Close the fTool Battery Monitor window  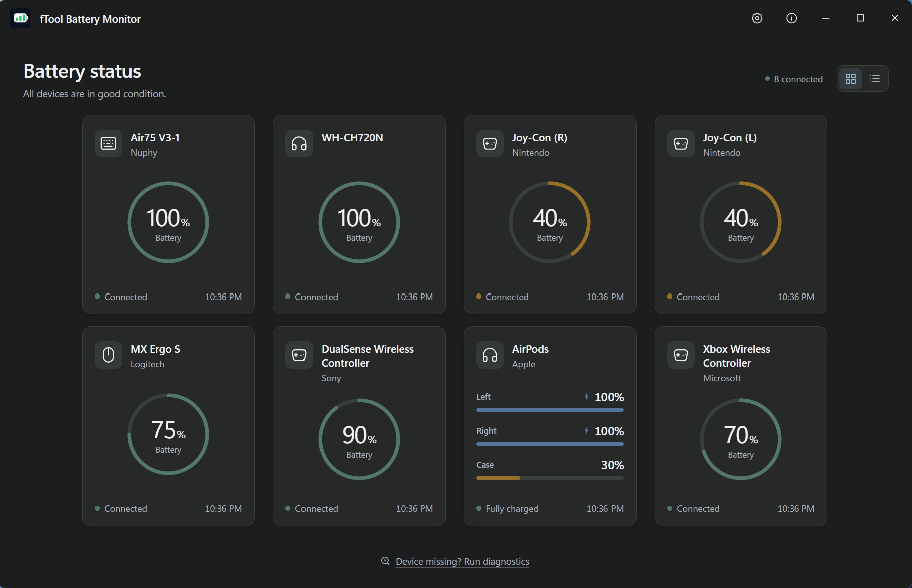click(895, 18)
